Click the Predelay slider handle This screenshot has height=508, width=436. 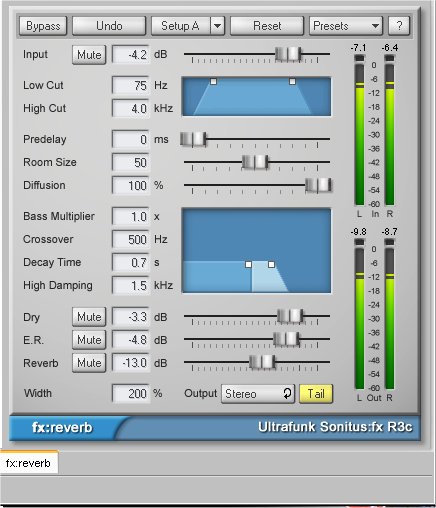[x=193, y=139]
